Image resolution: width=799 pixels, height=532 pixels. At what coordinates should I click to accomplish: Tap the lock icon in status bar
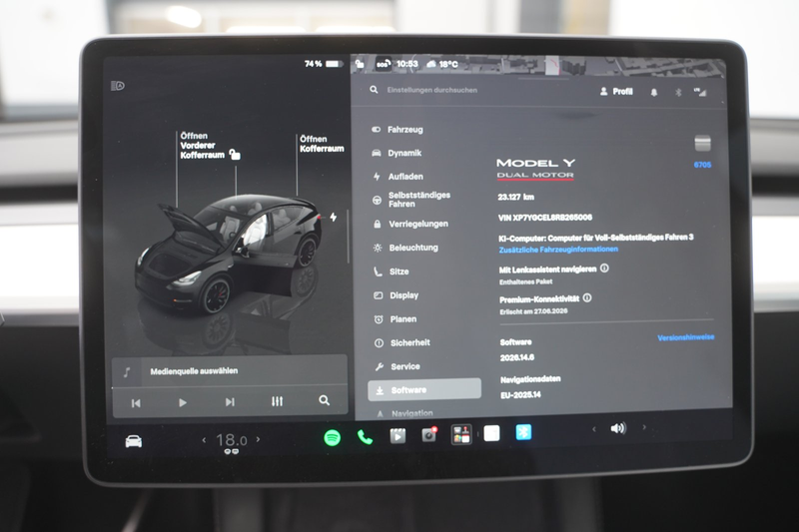pos(360,64)
